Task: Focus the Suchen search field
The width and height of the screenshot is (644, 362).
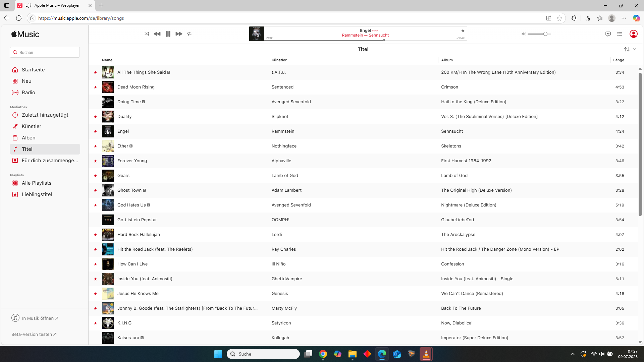Action: 45,52
